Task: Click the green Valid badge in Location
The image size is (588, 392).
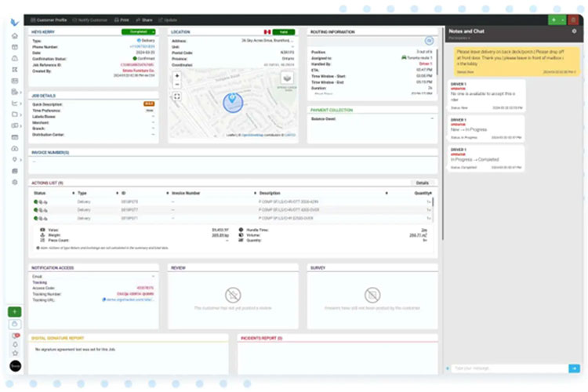Action: [284, 32]
